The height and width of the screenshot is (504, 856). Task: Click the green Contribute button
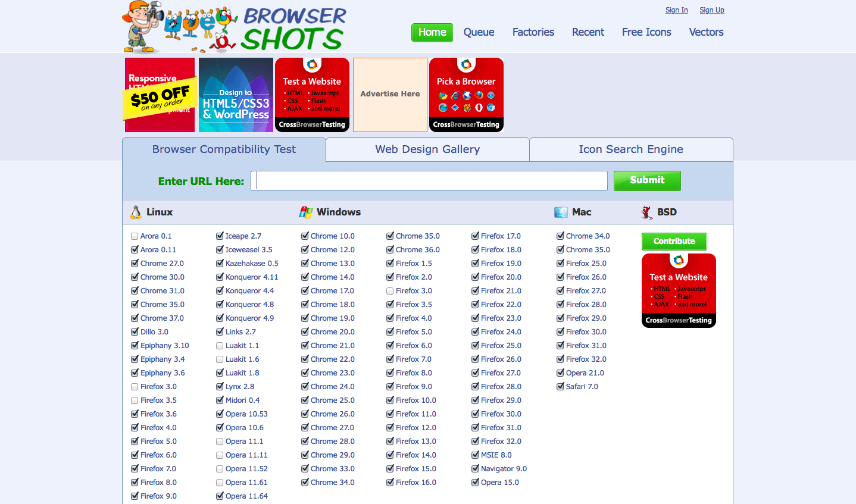point(674,241)
